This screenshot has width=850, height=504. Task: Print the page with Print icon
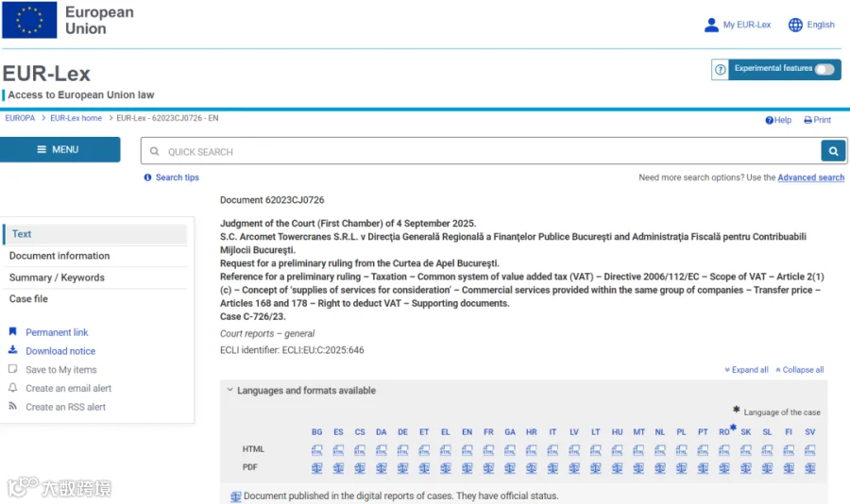(x=817, y=120)
